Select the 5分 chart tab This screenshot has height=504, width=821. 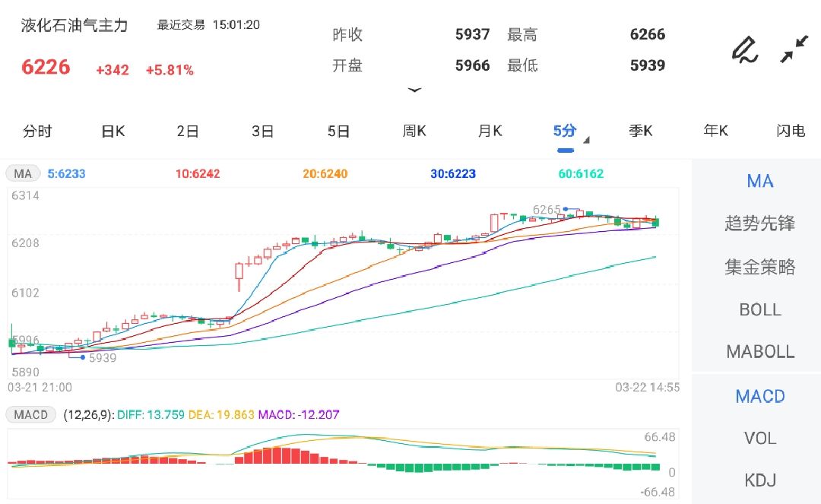point(565,131)
